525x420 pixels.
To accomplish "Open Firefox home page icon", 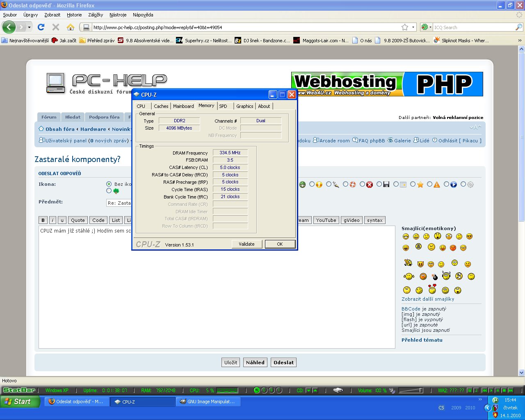I will pyautogui.click(x=71, y=27).
